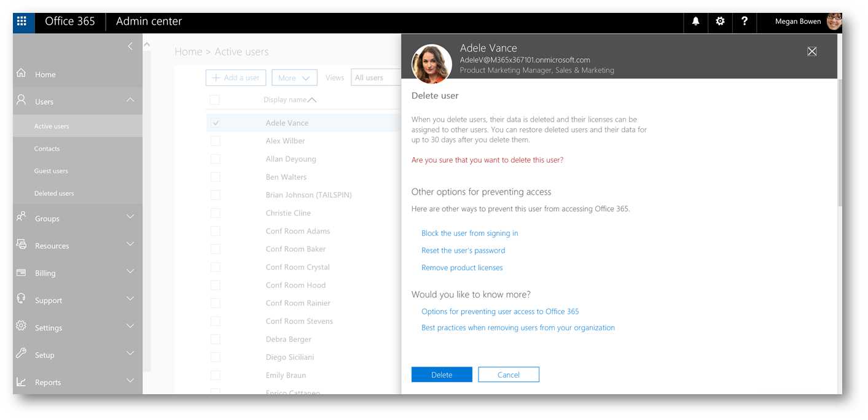The image size is (868, 420).
Task: Select Contacts in sidebar
Action: [x=77, y=149]
